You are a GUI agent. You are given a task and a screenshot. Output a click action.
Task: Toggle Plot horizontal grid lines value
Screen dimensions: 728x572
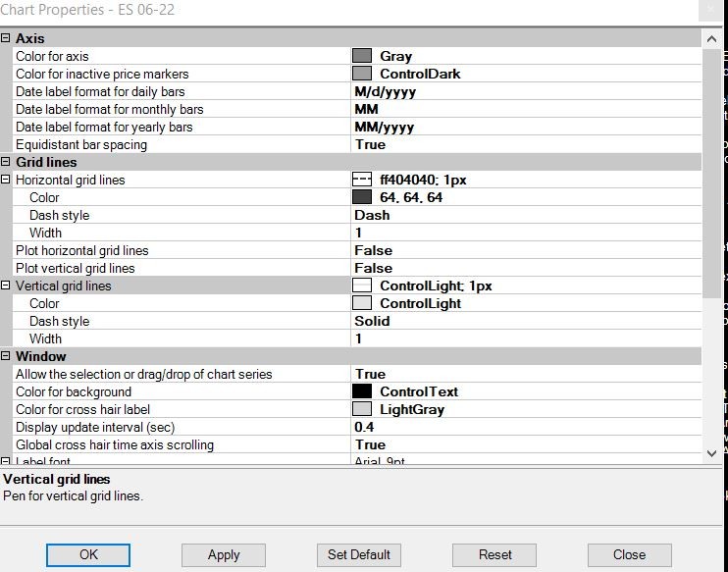373,250
